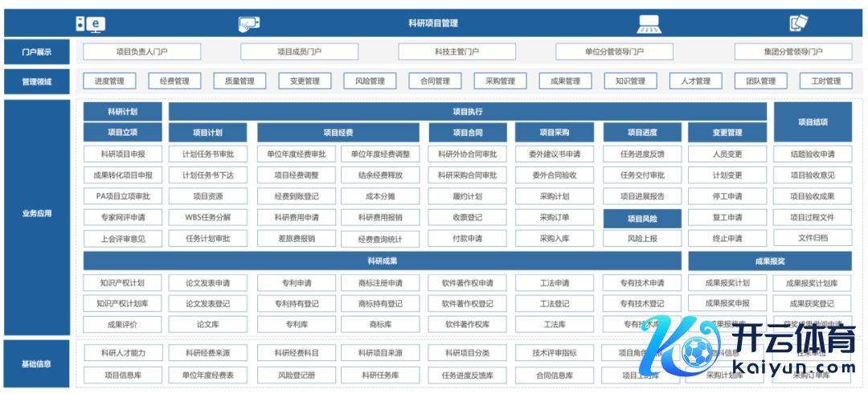Open WBS任务分解 in 项目计划
The height and width of the screenshot is (394, 868).
pos(208,217)
